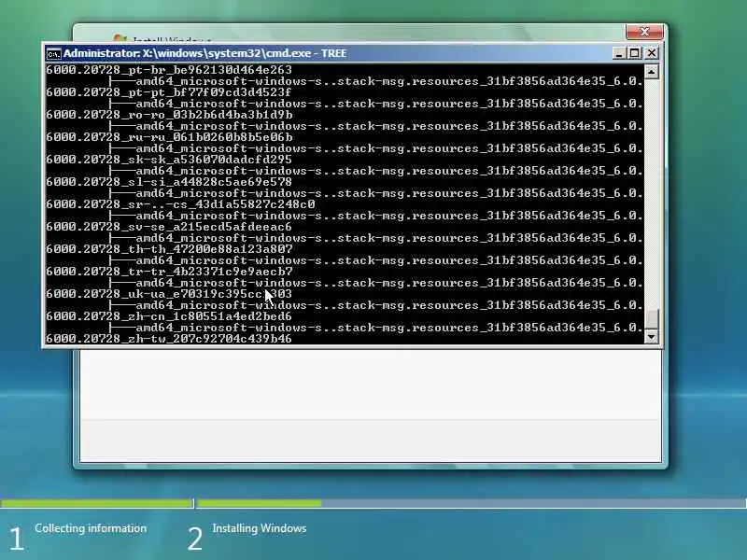Click the cmd.exe title bar text
The height and width of the screenshot is (560, 747).
point(204,53)
